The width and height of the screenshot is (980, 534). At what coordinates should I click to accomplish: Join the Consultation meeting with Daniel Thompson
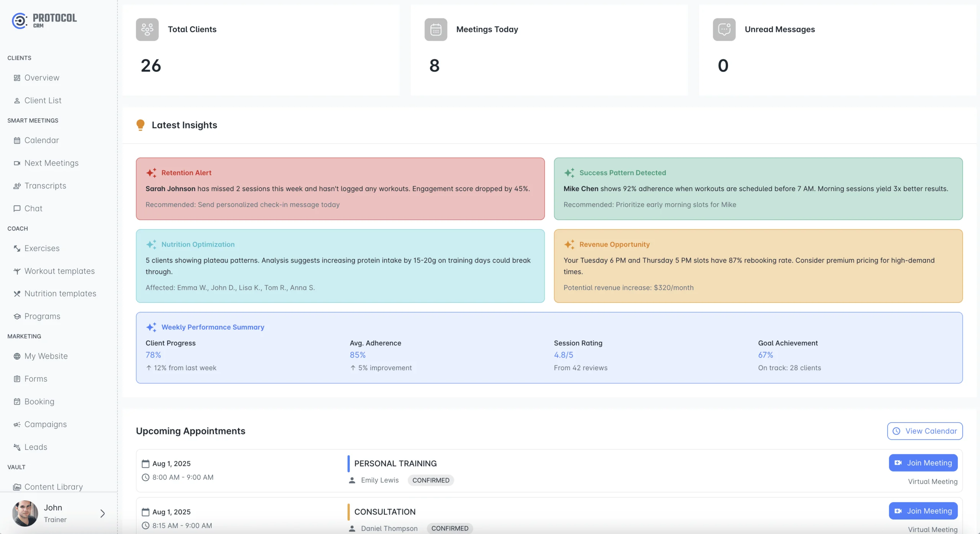tap(923, 511)
